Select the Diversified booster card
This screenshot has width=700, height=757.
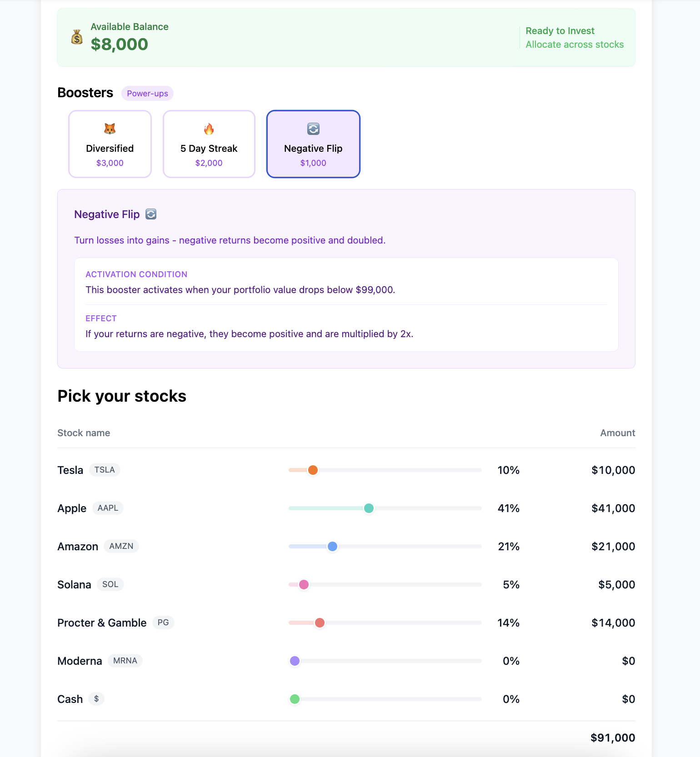110,144
